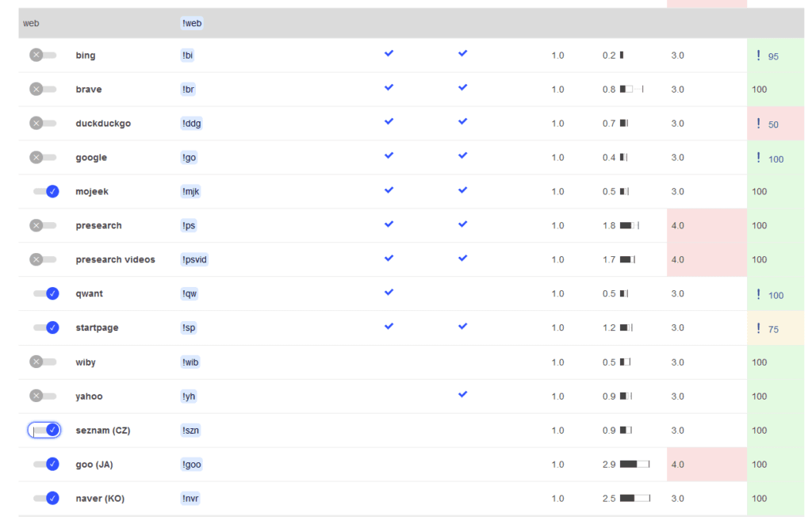
Task: Enable the wiby engine switch
Action: tap(43, 362)
